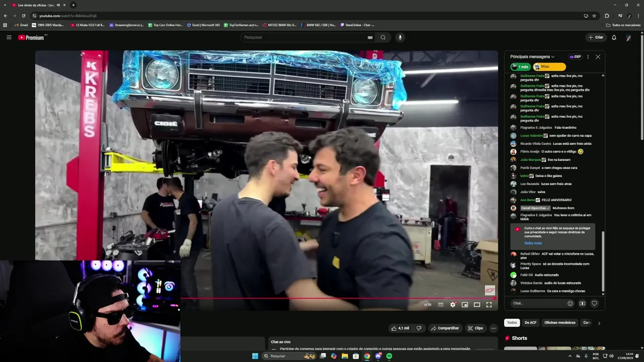Open the install app icon in the address bar
Screen dimensions: 644x362
tap(586, 16)
